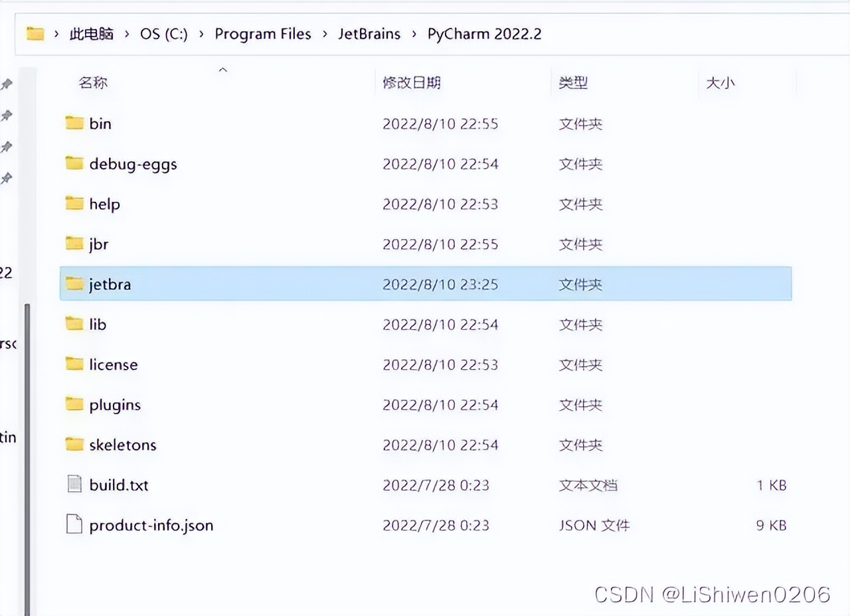850x616 pixels.
Task: Click the 1 KB size of build.txt
Action: click(x=771, y=485)
